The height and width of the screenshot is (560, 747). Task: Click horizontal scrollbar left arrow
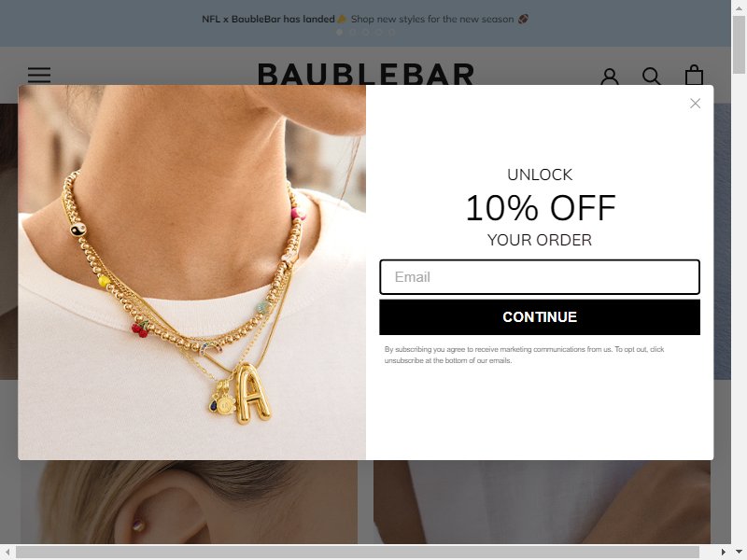tap(7, 553)
